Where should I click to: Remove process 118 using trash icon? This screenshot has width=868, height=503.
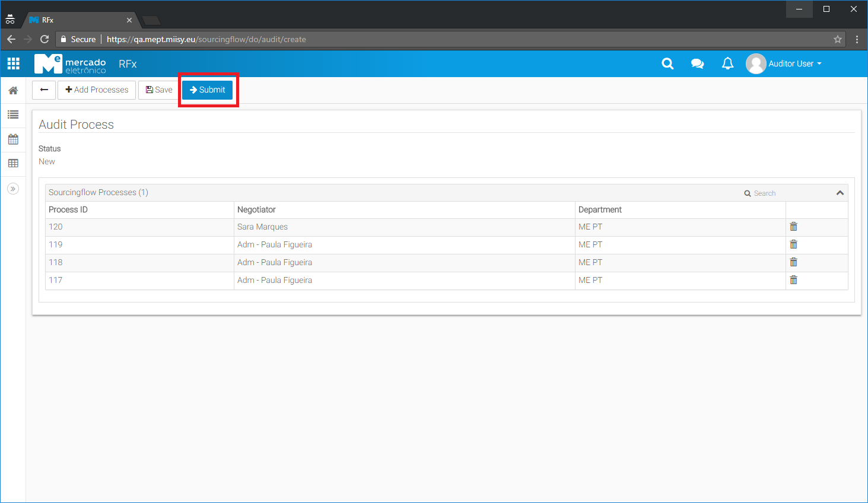793,262
